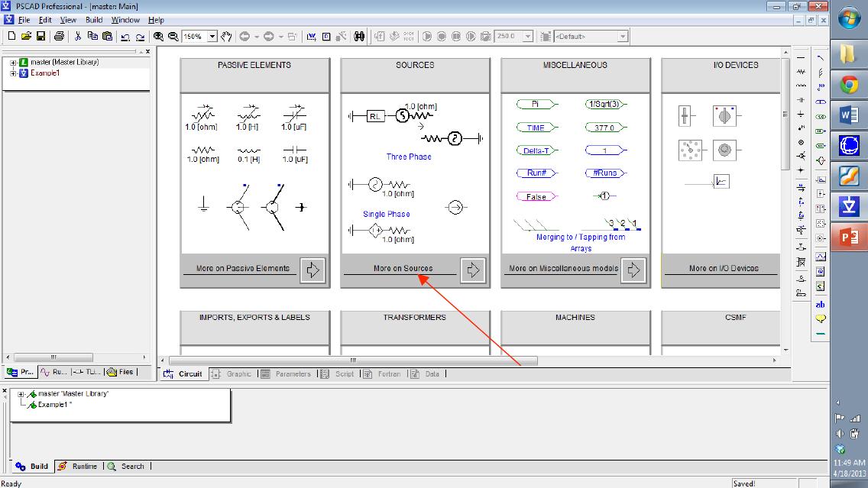
Task: Open the <Default> layer dropdown
Action: pos(623,36)
